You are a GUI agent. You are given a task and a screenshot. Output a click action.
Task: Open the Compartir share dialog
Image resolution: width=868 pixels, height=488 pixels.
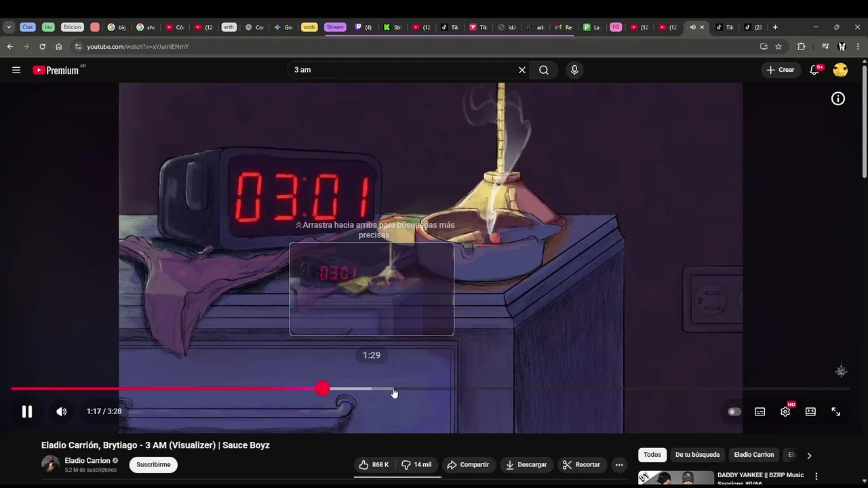(468, 465)
